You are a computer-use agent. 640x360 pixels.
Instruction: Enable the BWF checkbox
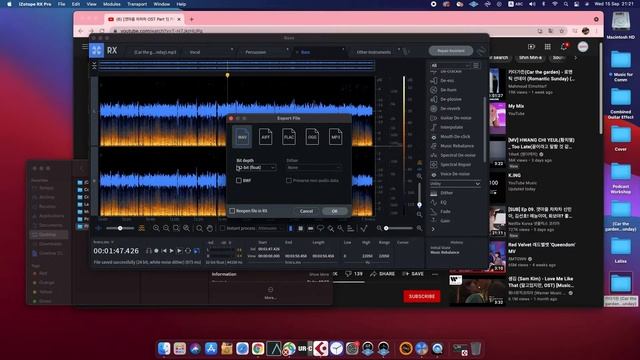click(x=239, y=180)
